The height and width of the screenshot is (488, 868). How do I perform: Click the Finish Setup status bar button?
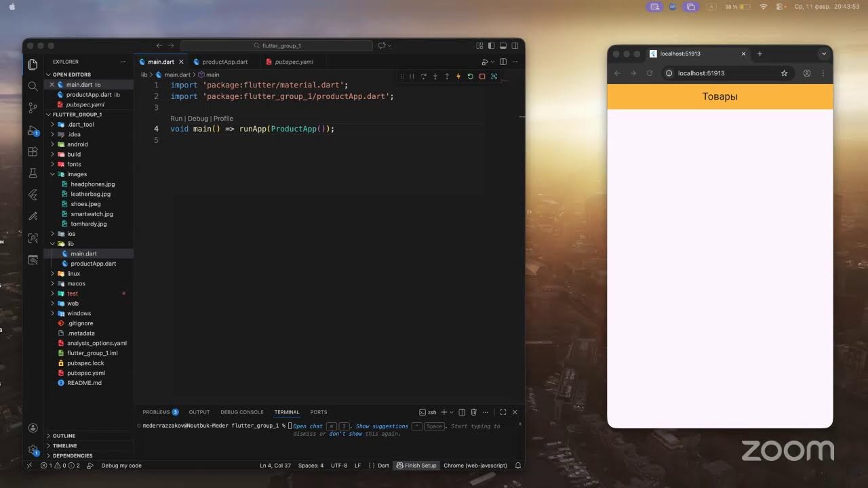coord(416,466)
